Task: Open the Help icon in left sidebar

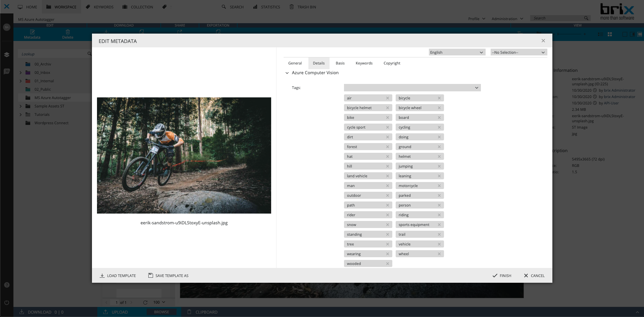Action: click(x=7, y=285)
